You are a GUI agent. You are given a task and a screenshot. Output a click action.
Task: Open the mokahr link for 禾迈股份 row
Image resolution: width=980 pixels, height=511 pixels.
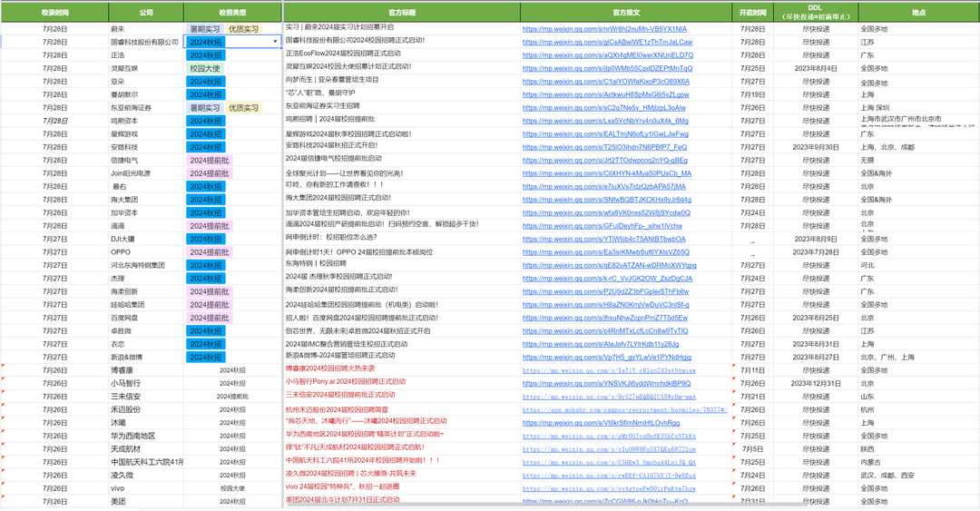[x=625, y=409]
